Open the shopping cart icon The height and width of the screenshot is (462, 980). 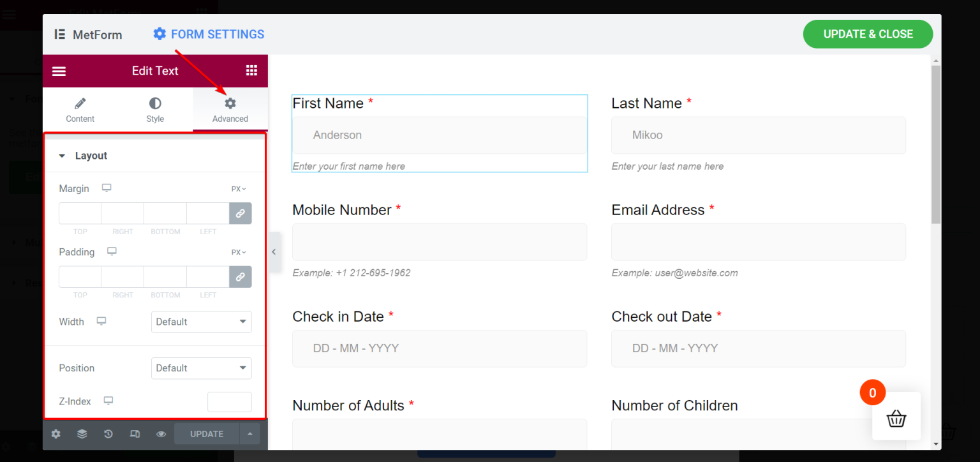(896, 418)
